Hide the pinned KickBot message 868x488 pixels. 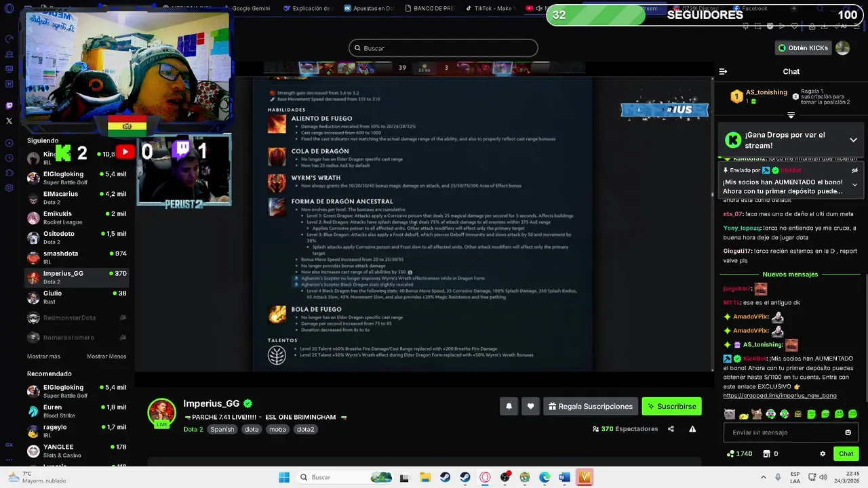click(x=854, y=171)
